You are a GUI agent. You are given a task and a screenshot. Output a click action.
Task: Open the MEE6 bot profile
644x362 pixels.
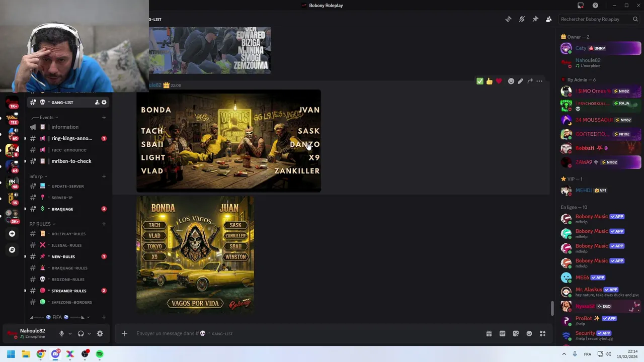601,278
